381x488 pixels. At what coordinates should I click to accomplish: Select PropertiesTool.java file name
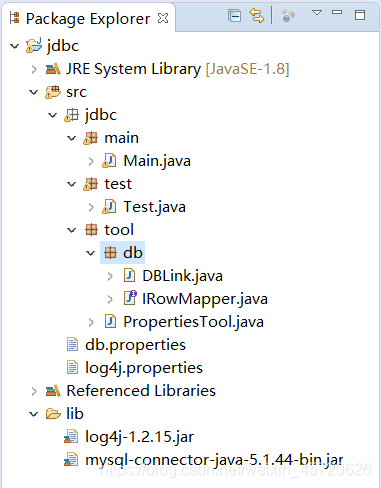pyautogui.click(x=193, y=322)
